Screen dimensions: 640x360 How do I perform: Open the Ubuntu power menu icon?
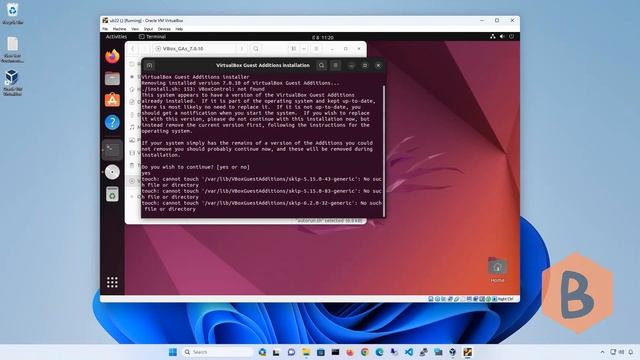click(x=511, y=37)
